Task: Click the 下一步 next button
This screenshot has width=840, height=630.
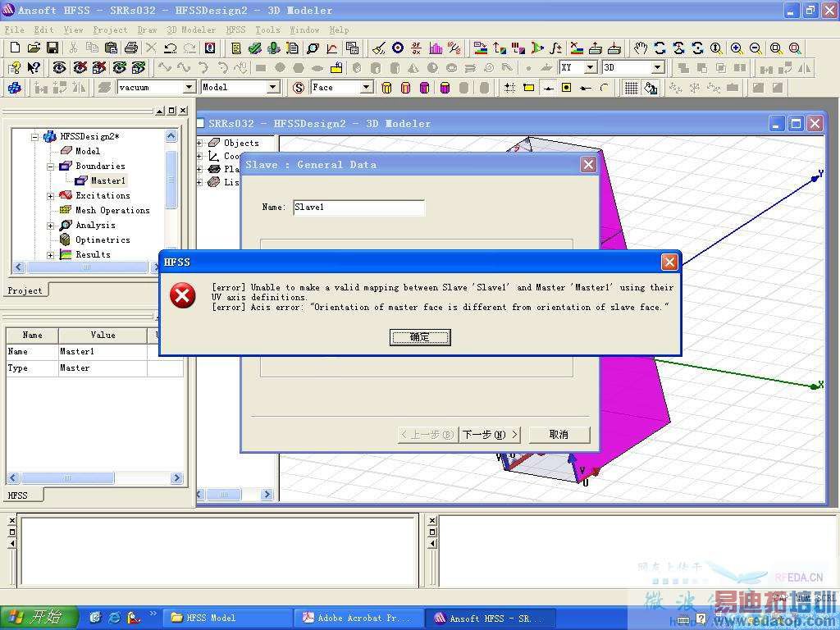Action: (x=490, y=435)
